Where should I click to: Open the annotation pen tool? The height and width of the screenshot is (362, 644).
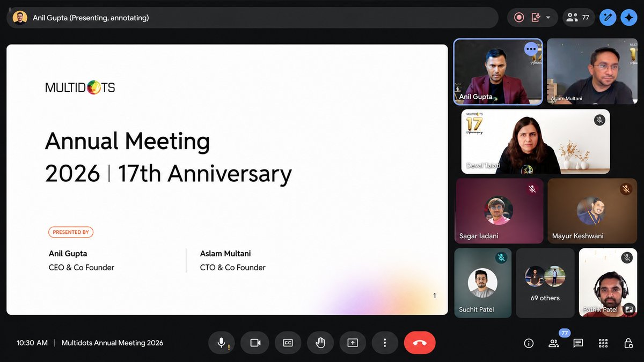tap(608, 18)
